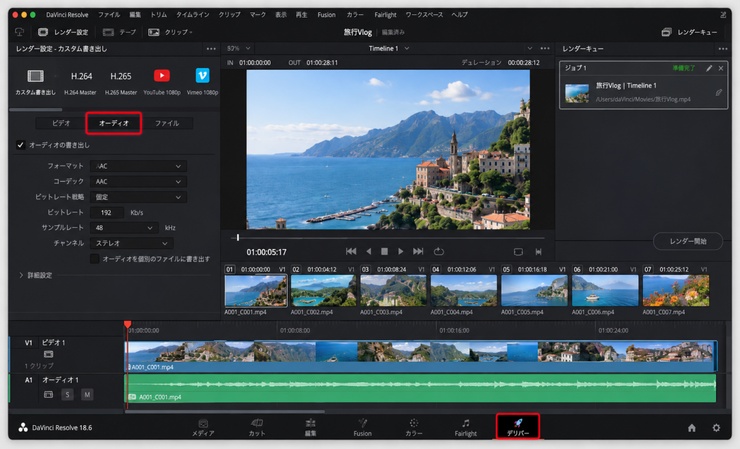Toggle the Render Queue panel button
The height and width of the screenshot is (449, 740).
[x=690, y=32]
